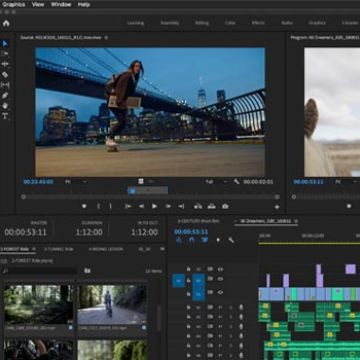Hide track V3 with eye icon
The image size is (360, 360).
220,269
